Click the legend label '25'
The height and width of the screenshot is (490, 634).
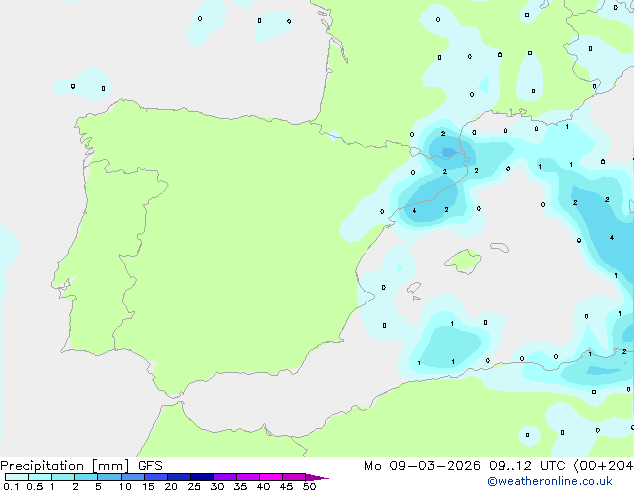coord(194,486)
